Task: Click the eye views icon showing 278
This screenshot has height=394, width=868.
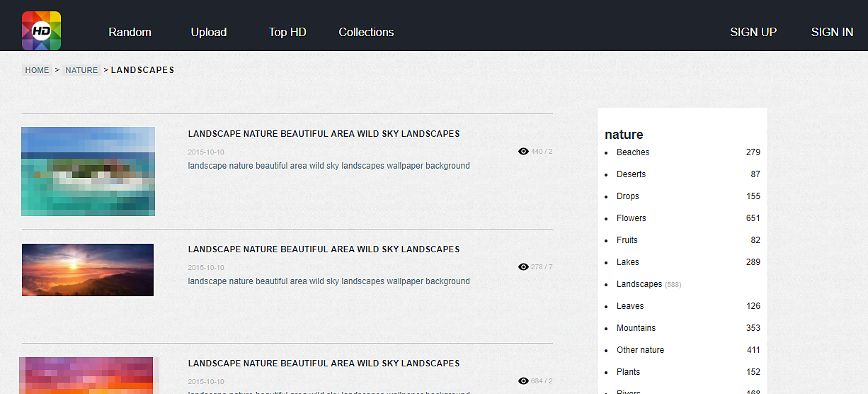Action: 523,267
